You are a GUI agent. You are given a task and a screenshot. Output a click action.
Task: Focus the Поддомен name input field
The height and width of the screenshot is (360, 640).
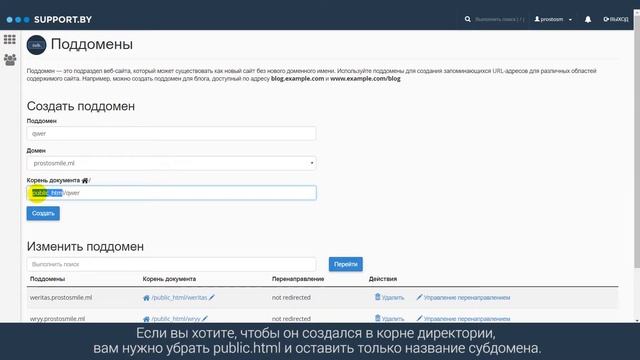click(171, 133)
